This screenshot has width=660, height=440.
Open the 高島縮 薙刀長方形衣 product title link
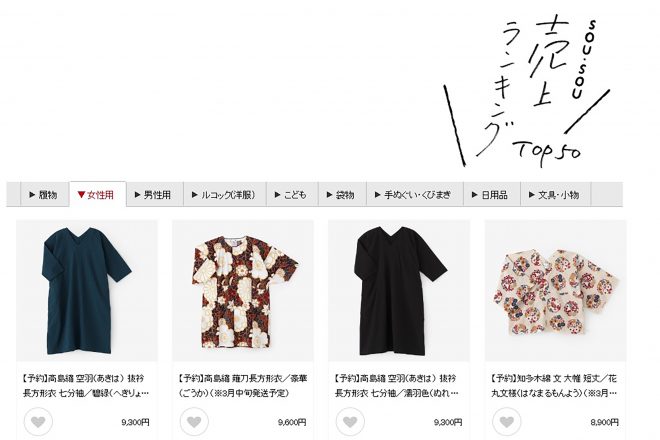pyautogui.click(x=243, y=386)
